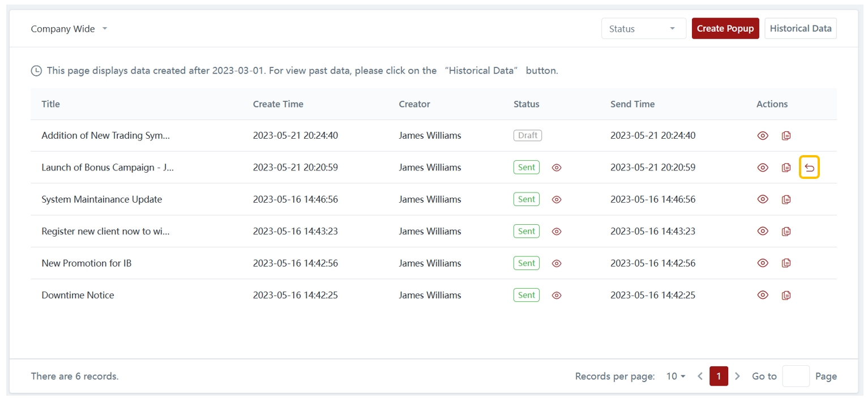View Addition of New Trading Symbol details
The image size is (868, 398).
763,136
